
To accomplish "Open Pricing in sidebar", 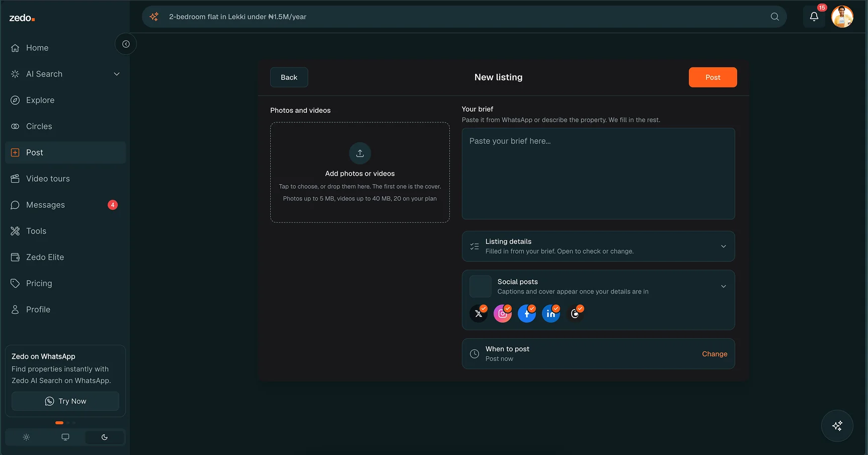I will tap(65, 283).
